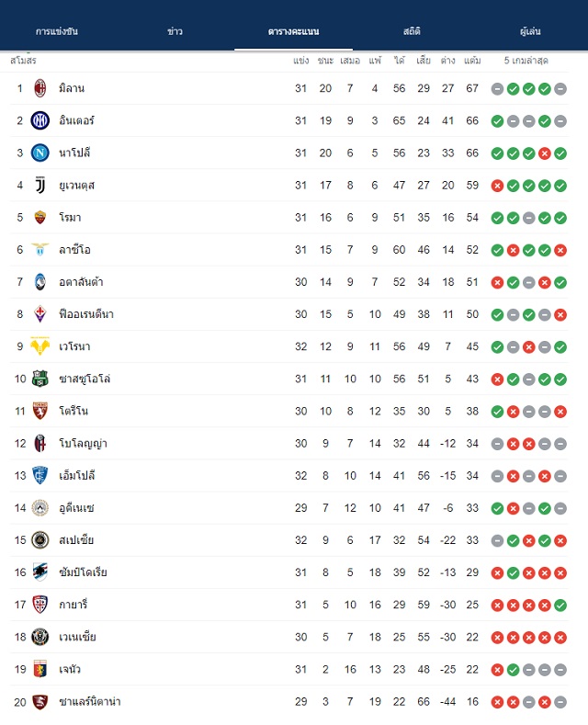Switch to the ผู้เล่น tab
This screenshot has width=588, height=725.
click(x=530, y=31)
